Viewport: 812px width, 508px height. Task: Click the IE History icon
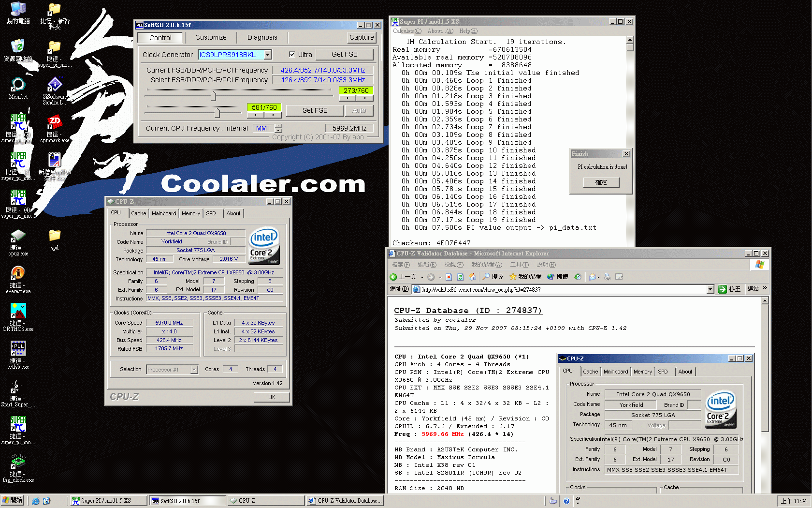point(578,277)
